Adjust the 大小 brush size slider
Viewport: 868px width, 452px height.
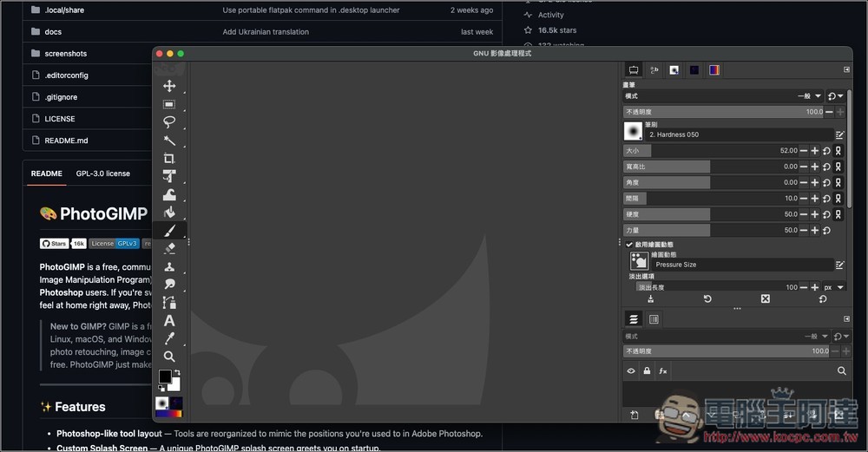click(x=711, y=150)
